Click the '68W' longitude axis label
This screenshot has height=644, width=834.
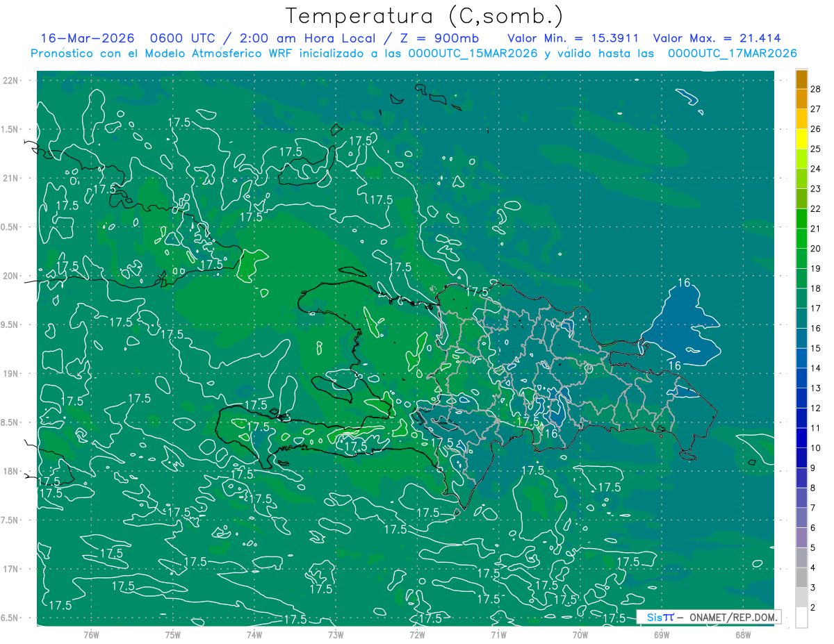click(742, 635)
